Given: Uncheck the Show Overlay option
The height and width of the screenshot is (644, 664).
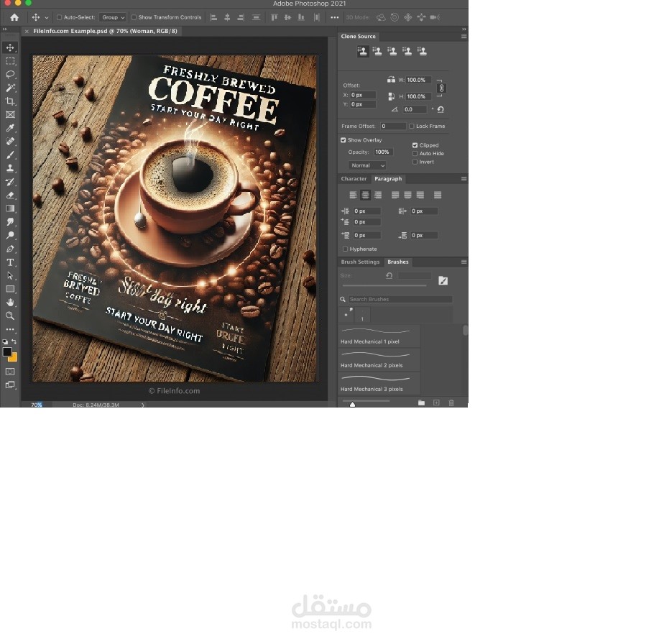Looking at the screenshot, I should click(x=343, y=139).
